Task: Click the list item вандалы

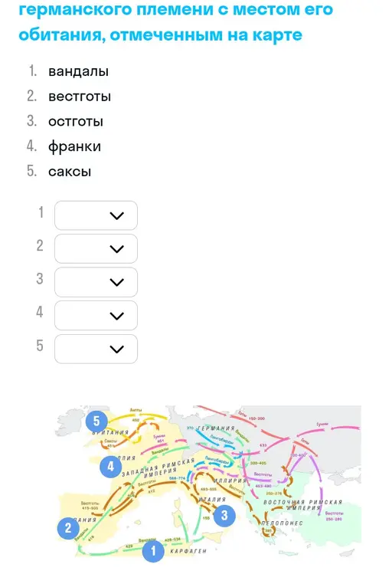Action: [x=78, y=71]
